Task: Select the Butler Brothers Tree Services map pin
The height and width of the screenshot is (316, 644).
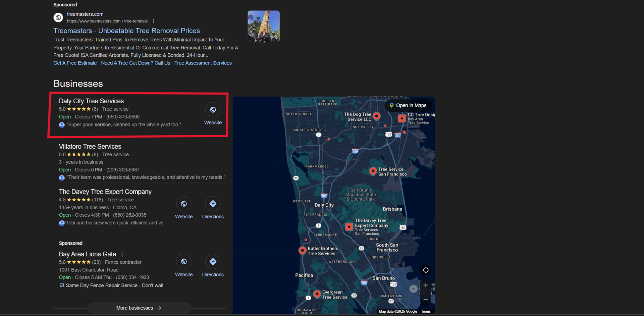Action: 303,250
